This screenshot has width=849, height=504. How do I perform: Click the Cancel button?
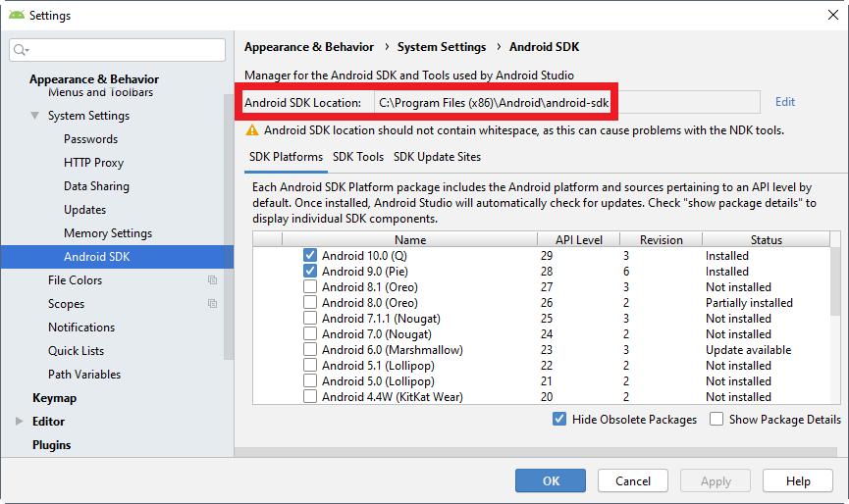[632, 480]
